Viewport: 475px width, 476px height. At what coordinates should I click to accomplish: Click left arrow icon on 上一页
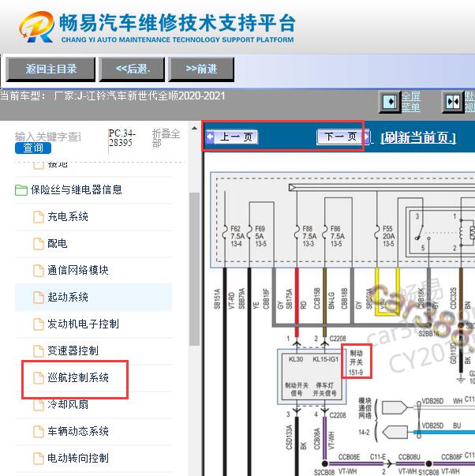click(x=210, y=137)
